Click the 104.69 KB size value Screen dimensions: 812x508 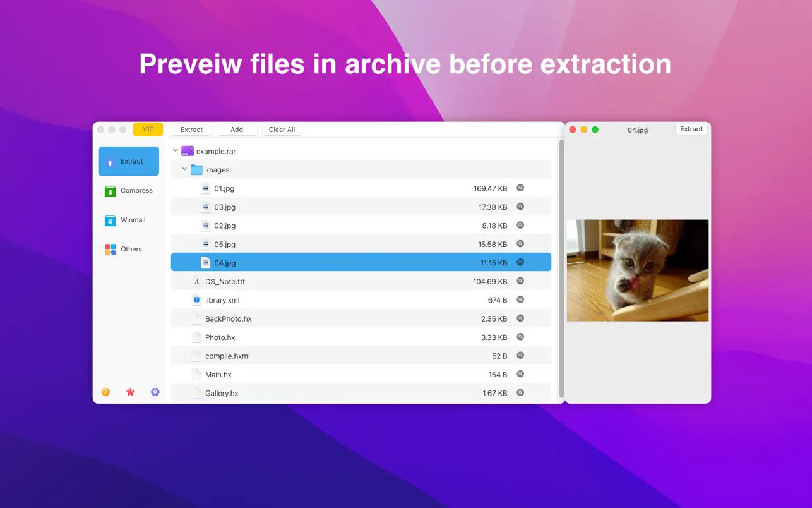(490, 282)
